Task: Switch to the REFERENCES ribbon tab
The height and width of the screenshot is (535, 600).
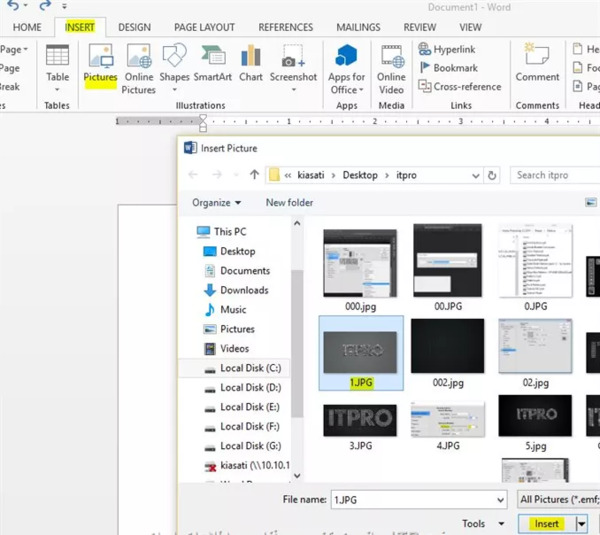Action: 285,28
